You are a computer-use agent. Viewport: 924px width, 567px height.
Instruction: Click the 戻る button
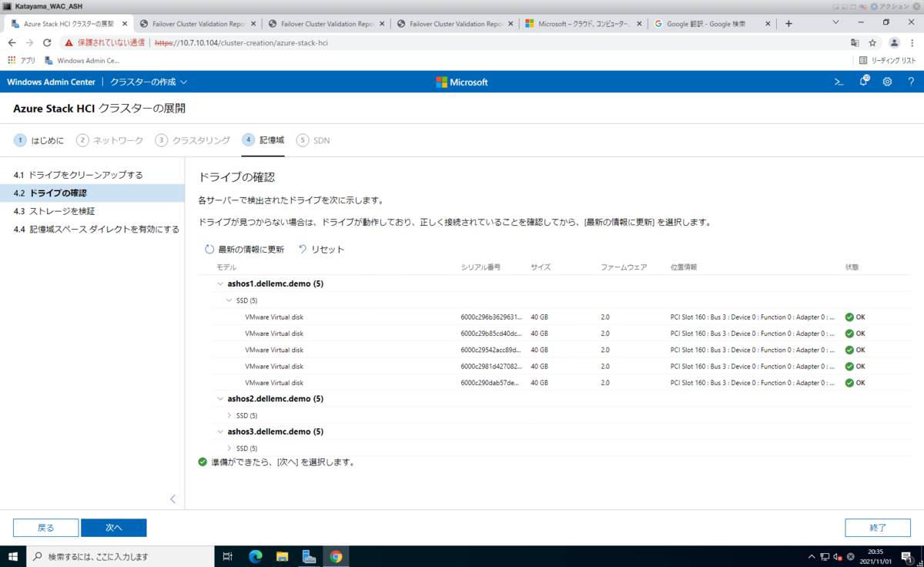(45, 528)
